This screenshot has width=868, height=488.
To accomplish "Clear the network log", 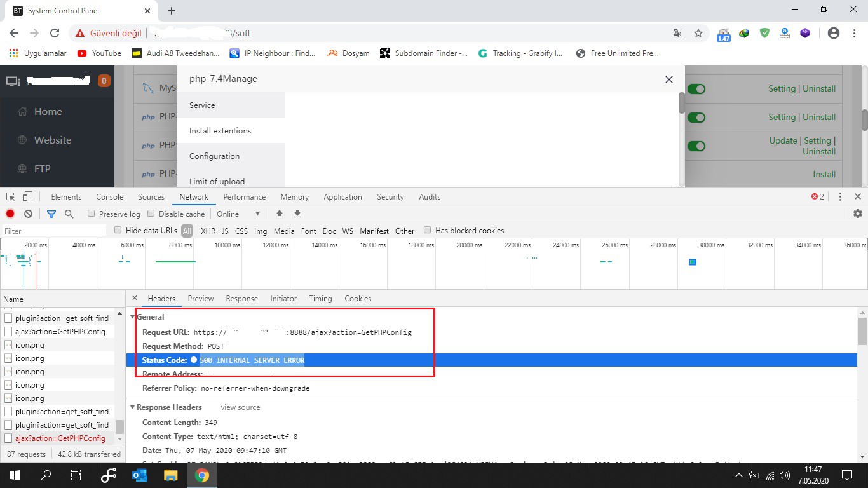I will coord(28,213).
